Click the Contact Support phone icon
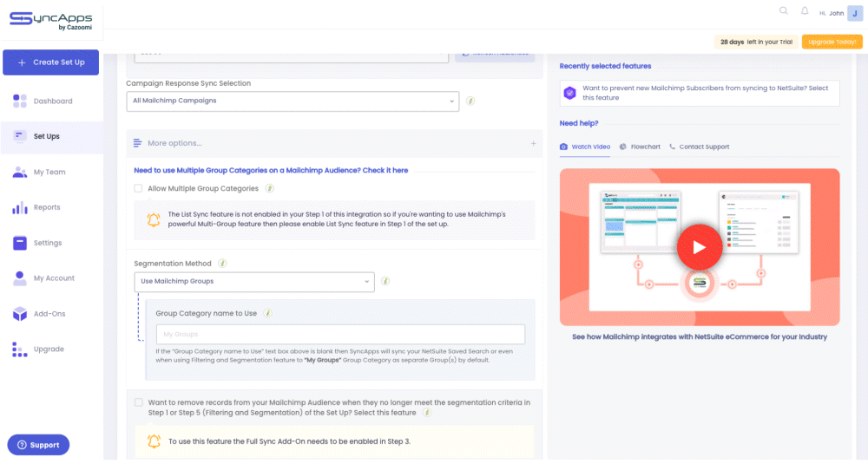868x470 pixels. click(x=672, y=147)
